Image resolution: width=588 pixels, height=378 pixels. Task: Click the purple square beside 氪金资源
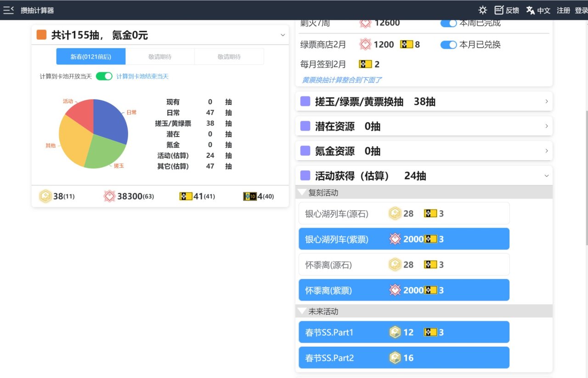tap(305, 151)
